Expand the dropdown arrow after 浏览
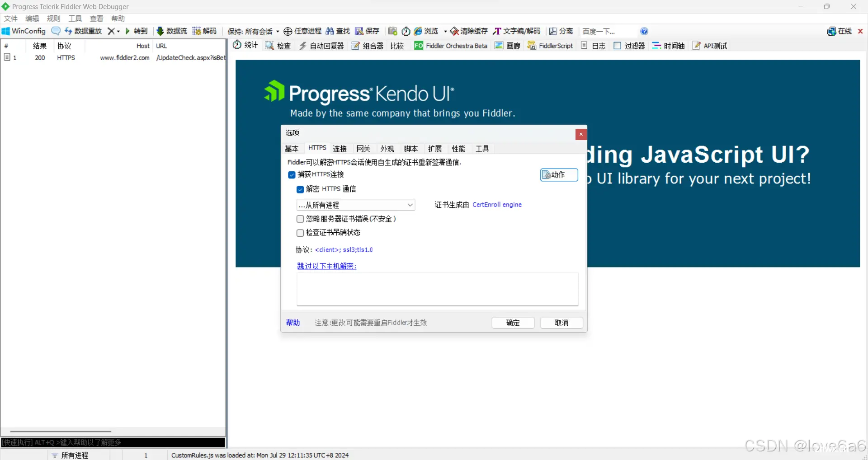Image resolution: width=868 pixels, height=460 pixels. [x=445, y=31]
